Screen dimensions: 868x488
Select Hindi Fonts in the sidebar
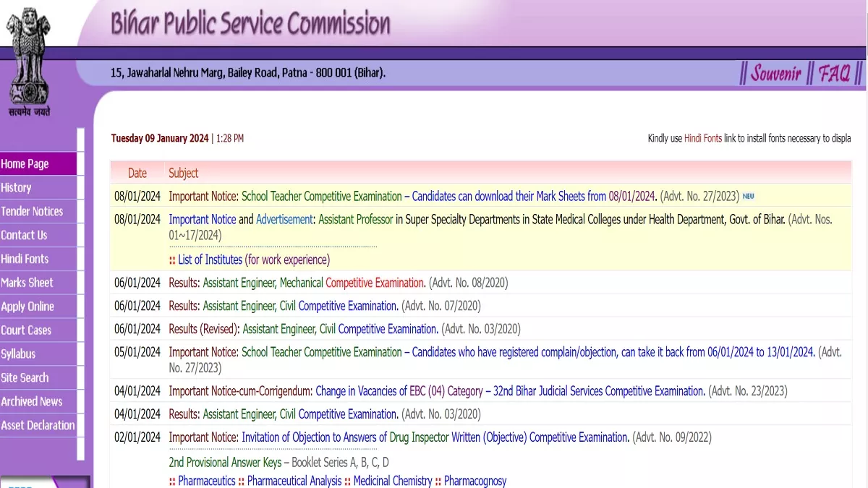click(x=38, y=259)
